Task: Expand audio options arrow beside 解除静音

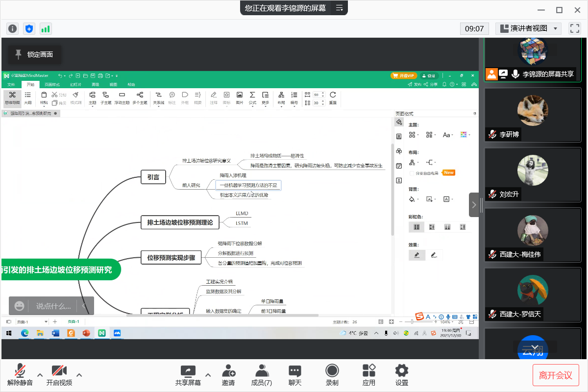Action: 40,375
